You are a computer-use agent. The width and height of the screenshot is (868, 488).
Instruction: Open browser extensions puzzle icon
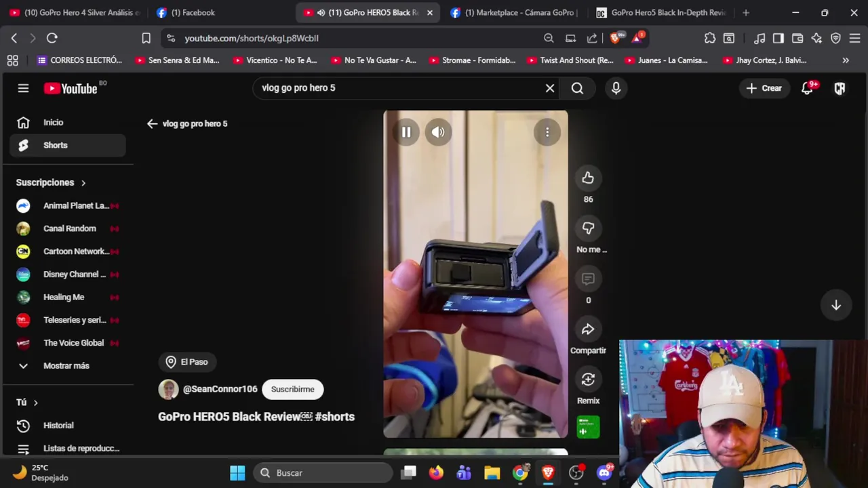[x=710, y=38]
